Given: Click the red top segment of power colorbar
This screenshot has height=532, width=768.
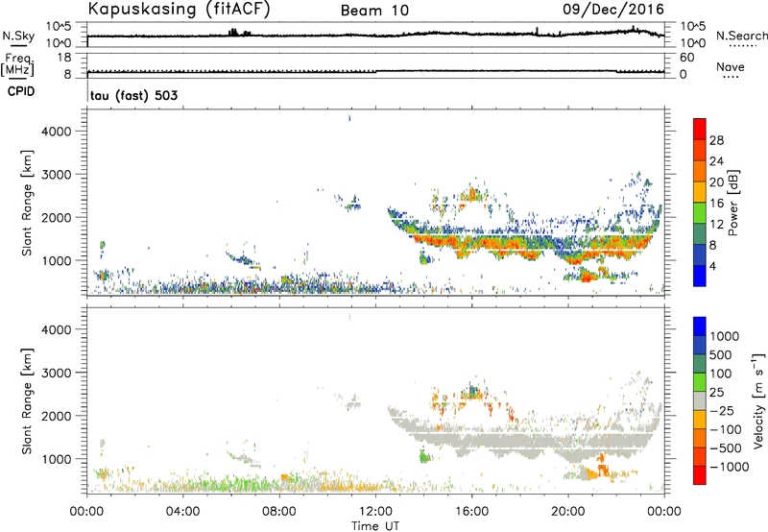Looking at the screenshot, I should click(700, 129).
